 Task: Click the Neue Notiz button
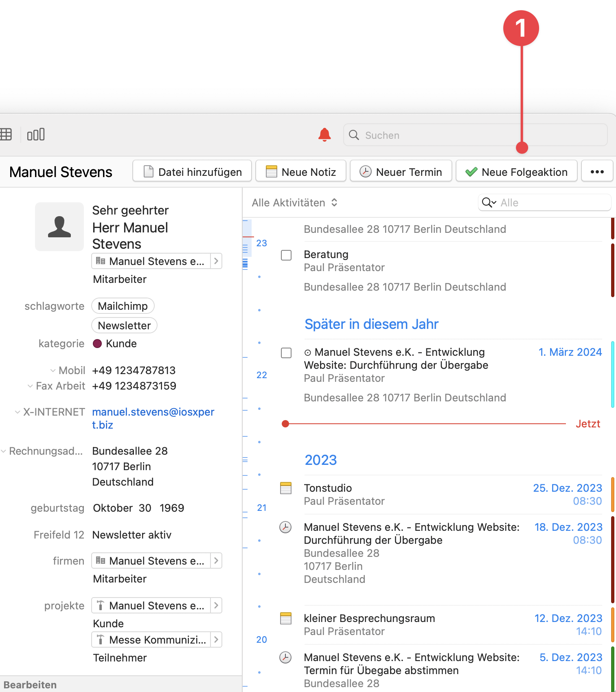(x=301, y=172)
